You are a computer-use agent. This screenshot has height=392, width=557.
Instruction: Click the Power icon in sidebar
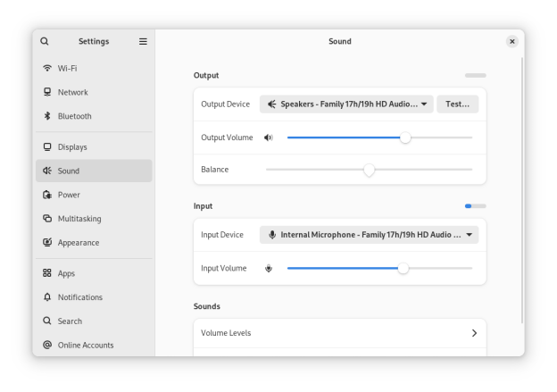[47, 195]
